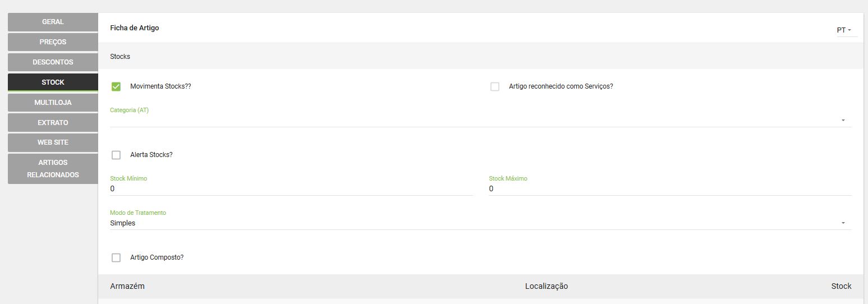
Task: Select the STOCK tab
Action: tap(53, 82)
